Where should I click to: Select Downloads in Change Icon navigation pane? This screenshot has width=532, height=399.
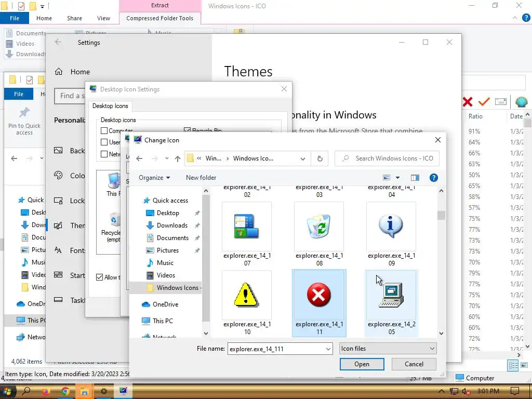[x=167, y=225]
